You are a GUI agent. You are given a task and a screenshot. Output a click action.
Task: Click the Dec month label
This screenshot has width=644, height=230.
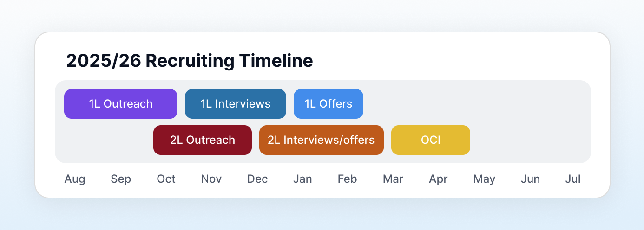coord(257,179)
